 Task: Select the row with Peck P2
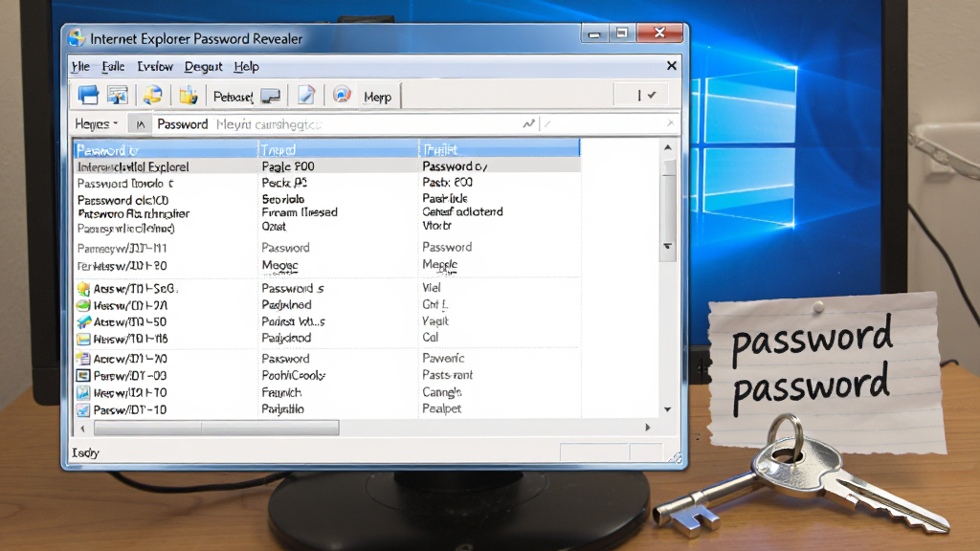327,183
